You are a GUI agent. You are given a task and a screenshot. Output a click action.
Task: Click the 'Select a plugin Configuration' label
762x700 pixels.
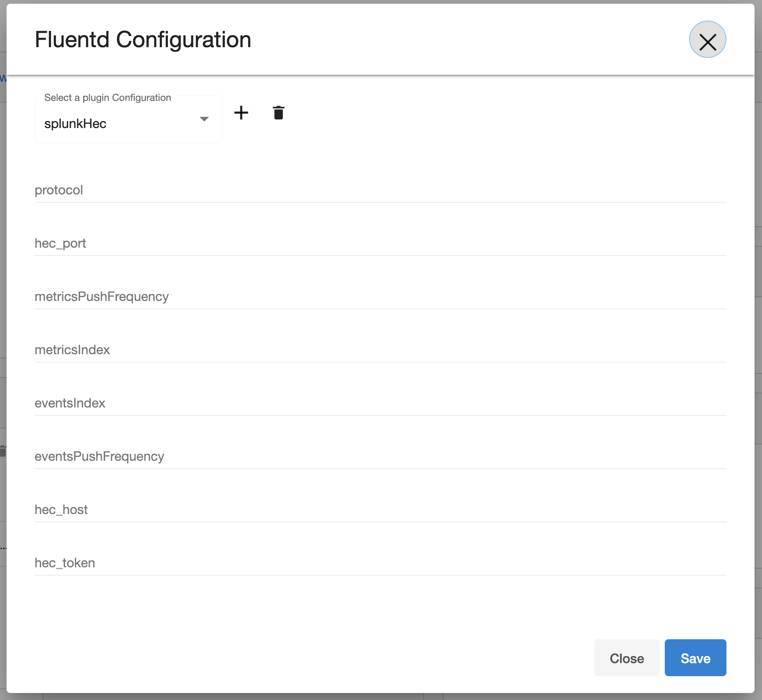point(108,98)
